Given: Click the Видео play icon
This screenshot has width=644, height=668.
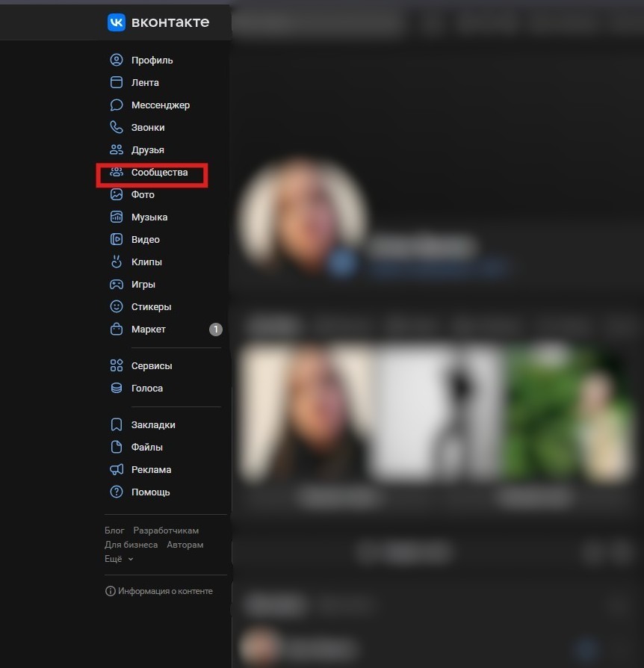Looking at the screenshot, I should pyautogui.click(x=117, y=239).
